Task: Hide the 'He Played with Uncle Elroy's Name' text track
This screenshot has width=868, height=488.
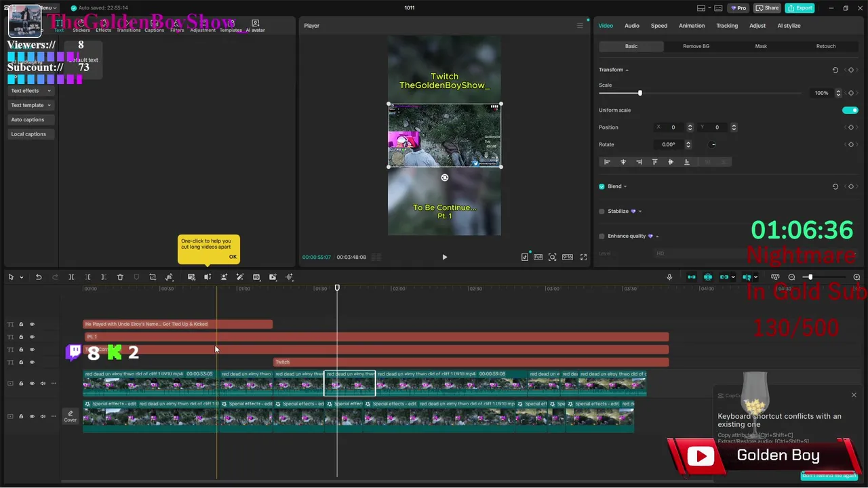Action: click(32, 325)
